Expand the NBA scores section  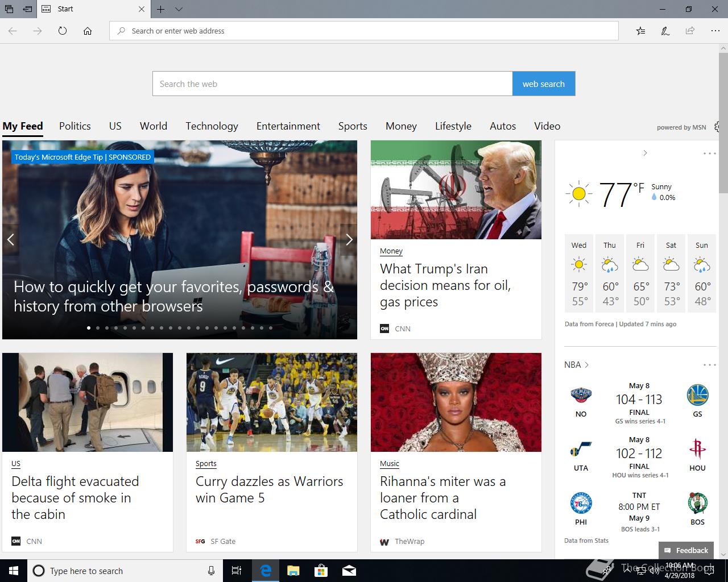[x=576, y=365]
